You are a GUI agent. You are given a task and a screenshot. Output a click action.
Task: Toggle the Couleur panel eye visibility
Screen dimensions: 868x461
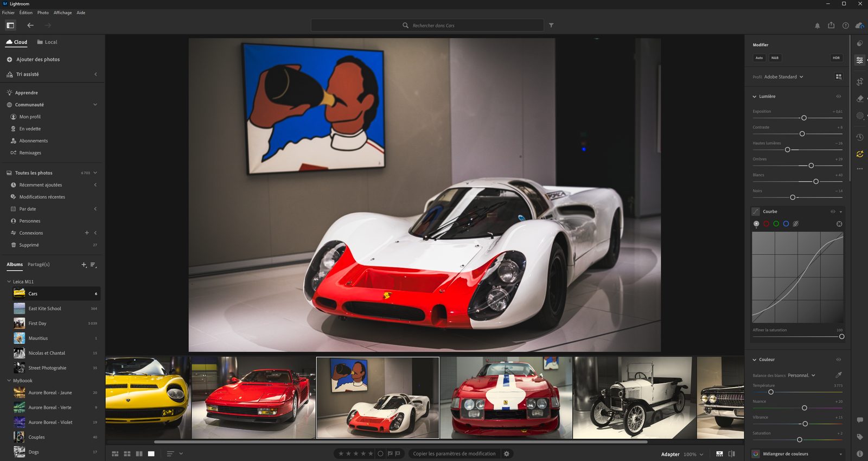pos(839,360)
